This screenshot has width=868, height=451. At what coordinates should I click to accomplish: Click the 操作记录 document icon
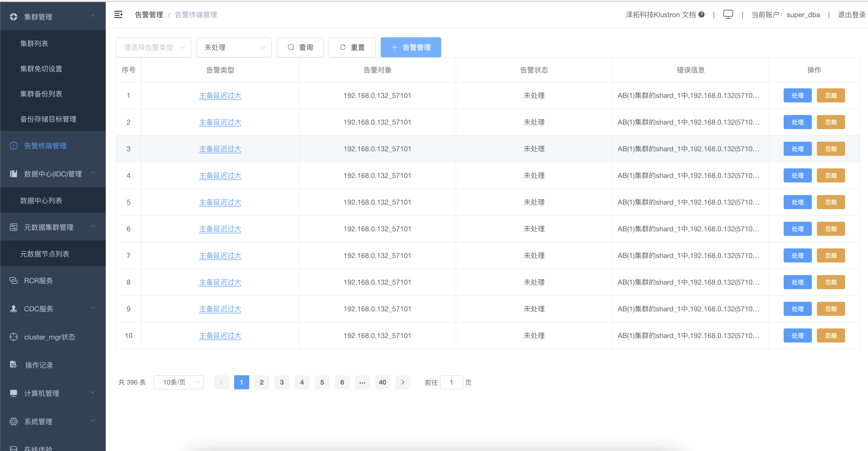click(x=13, y=365)
